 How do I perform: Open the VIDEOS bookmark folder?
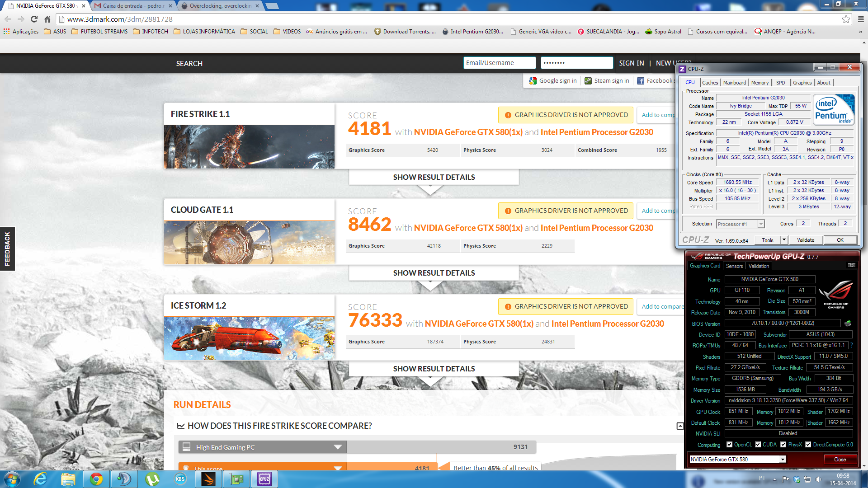[x=287, y=32]
